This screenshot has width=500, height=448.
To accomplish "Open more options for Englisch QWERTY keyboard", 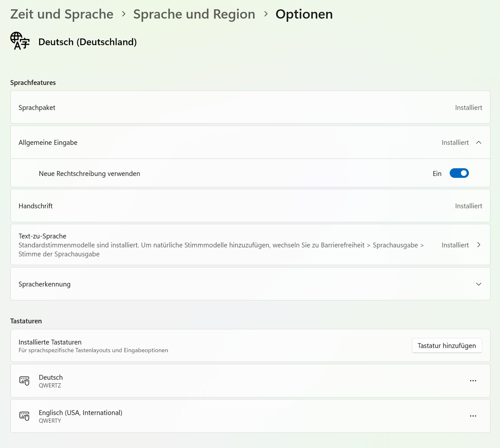I will pyautogui.click(x=473, y=416).
